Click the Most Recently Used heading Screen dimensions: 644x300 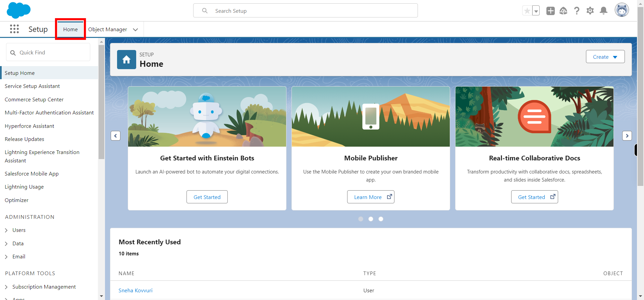tap(150, 242)
